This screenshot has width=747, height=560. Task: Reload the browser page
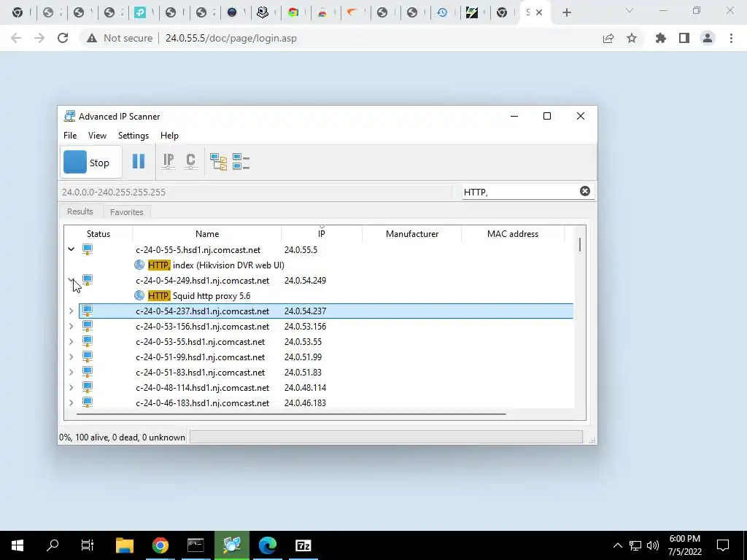pyautogui.click(x=63, y=38)
